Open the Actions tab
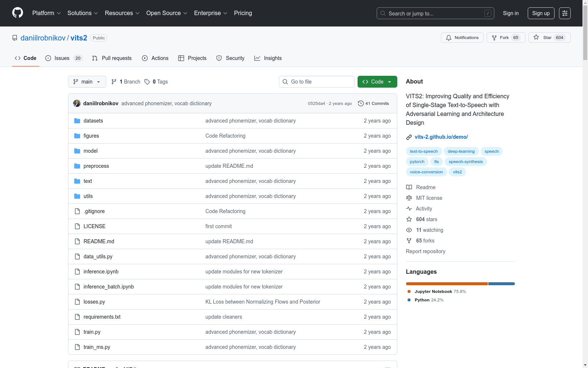Image resolution: width=588 pixels, height=368 pixels. click(155, 58)
